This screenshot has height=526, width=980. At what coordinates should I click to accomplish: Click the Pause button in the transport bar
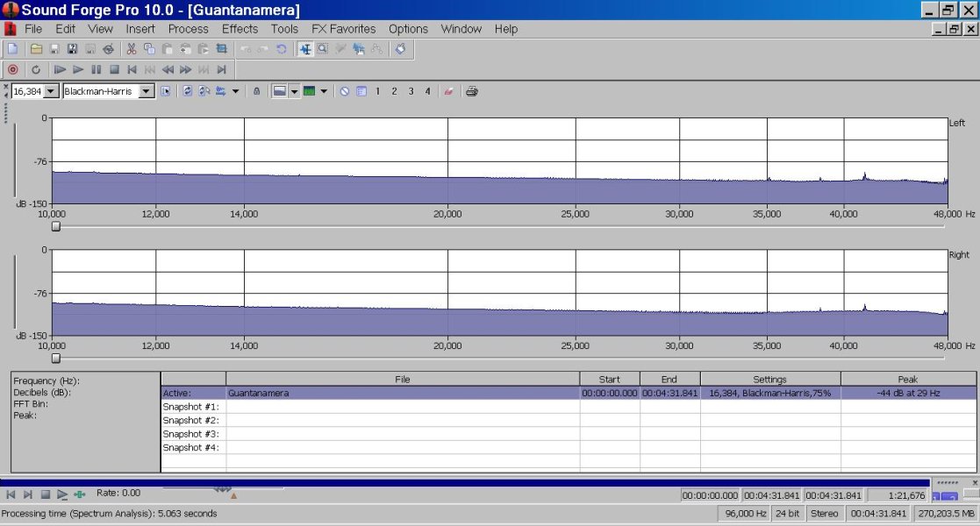pos(97,69)
